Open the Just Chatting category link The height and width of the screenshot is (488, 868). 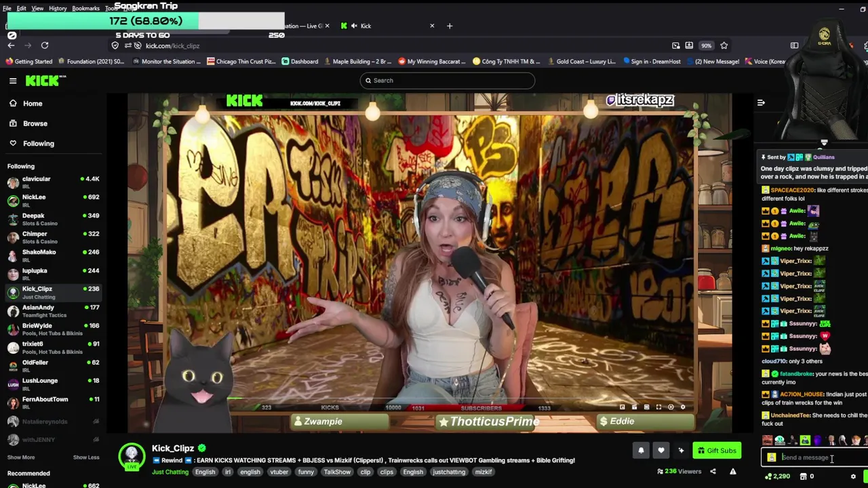point(170,472)
